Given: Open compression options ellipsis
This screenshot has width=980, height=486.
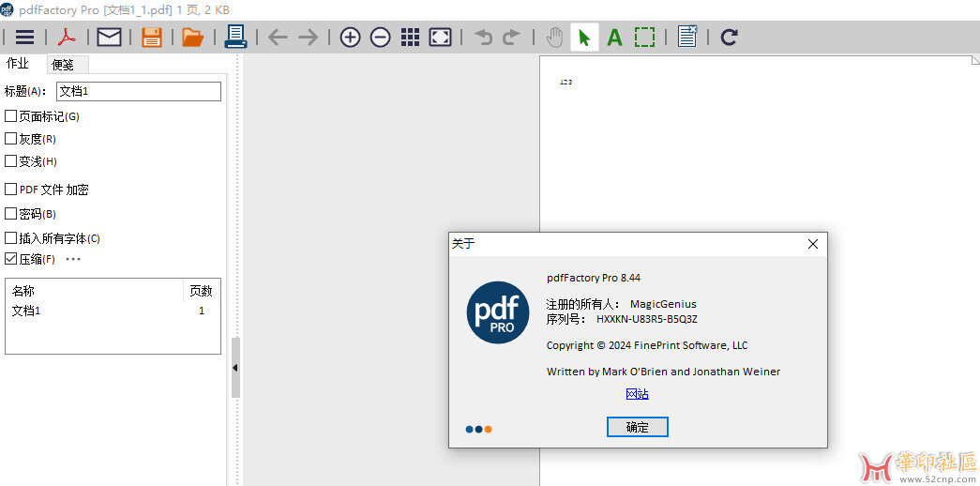Looking at the screenshot, I should click(73, 259).
